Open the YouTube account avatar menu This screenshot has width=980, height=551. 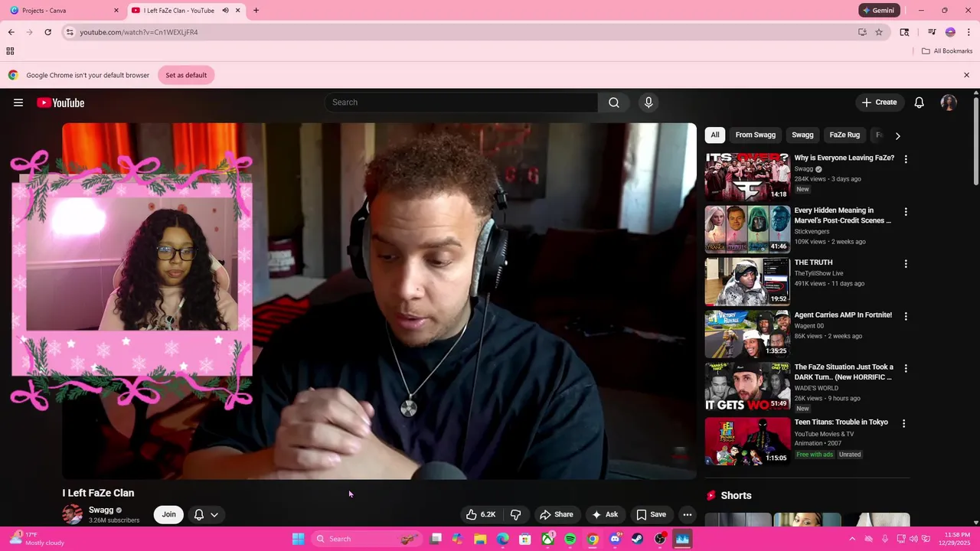pos(949,103)
